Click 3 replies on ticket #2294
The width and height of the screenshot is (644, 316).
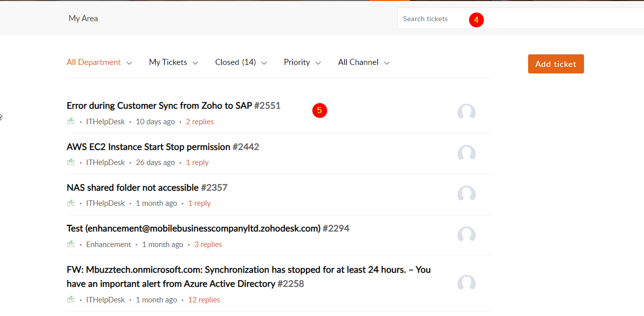coord(208,245)
